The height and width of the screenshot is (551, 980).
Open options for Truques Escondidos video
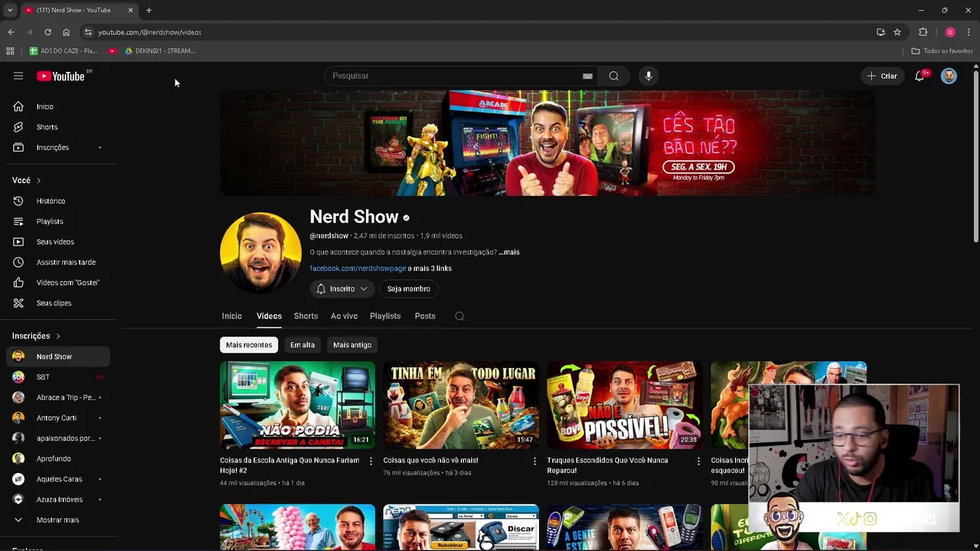[x=698, y=461]
